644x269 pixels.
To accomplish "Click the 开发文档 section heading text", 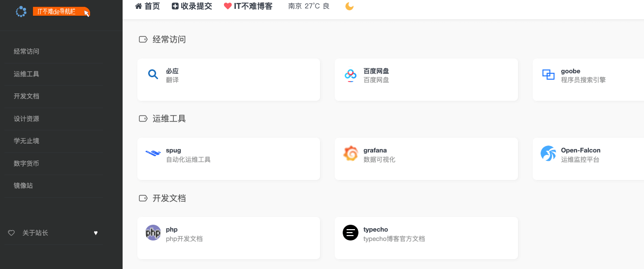I will (x=169, y=198).
